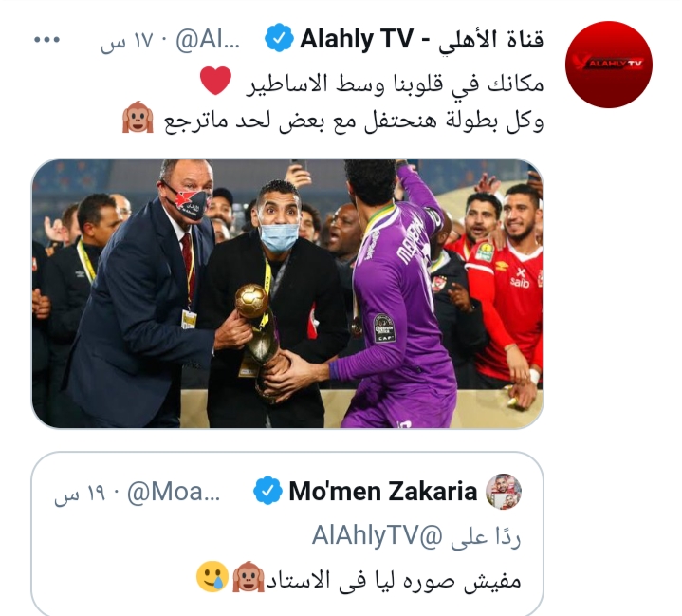Open the three-dots more options menu
This screenshot has width=682, height=616.
point(47,40)
